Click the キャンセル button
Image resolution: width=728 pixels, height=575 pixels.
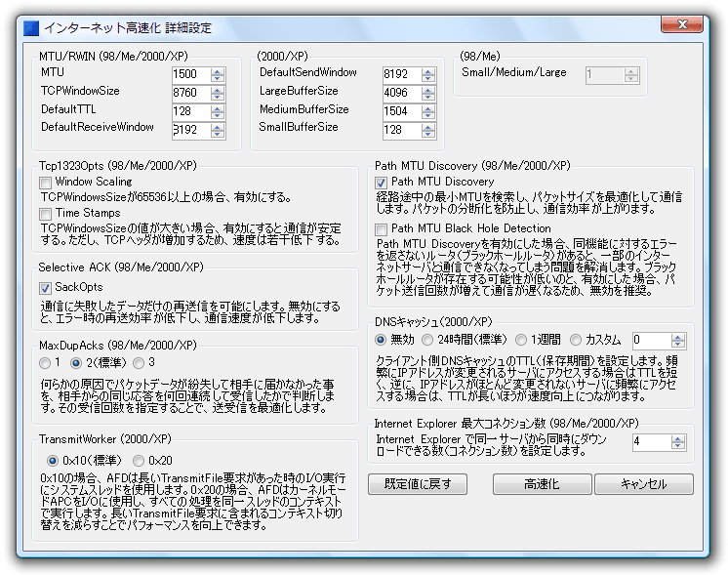pyautogui.click(x=644, y=484)
